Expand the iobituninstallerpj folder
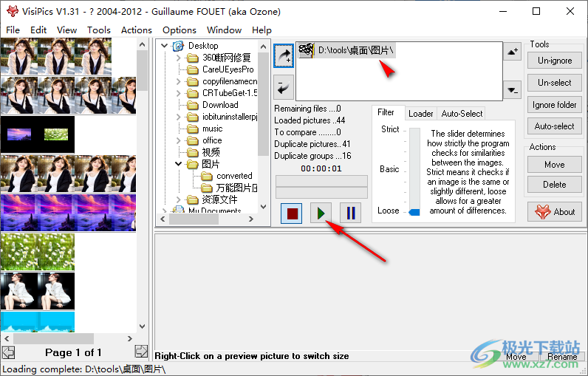The height and width of the screenshot is (376, 588). (x=179, y=117)
